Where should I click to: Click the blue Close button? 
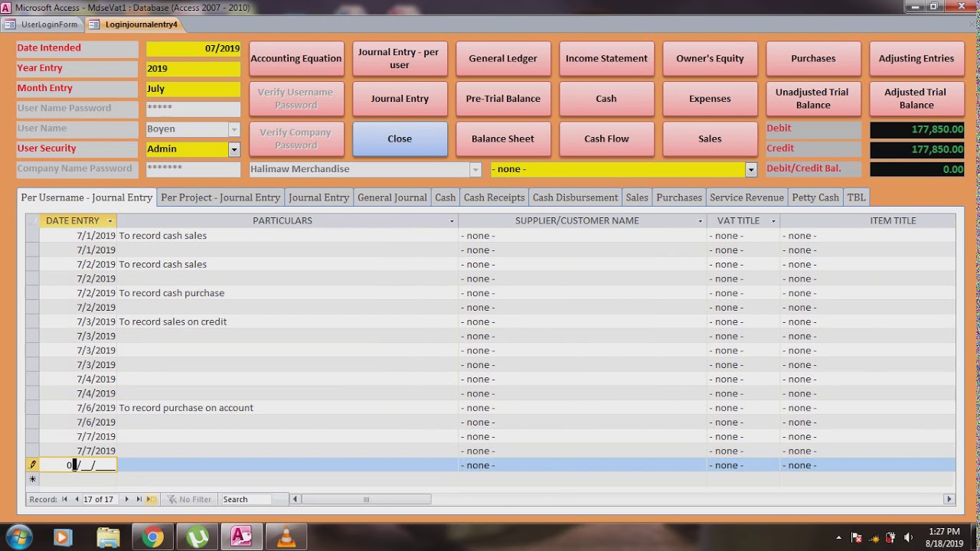(x=400, y=139)
